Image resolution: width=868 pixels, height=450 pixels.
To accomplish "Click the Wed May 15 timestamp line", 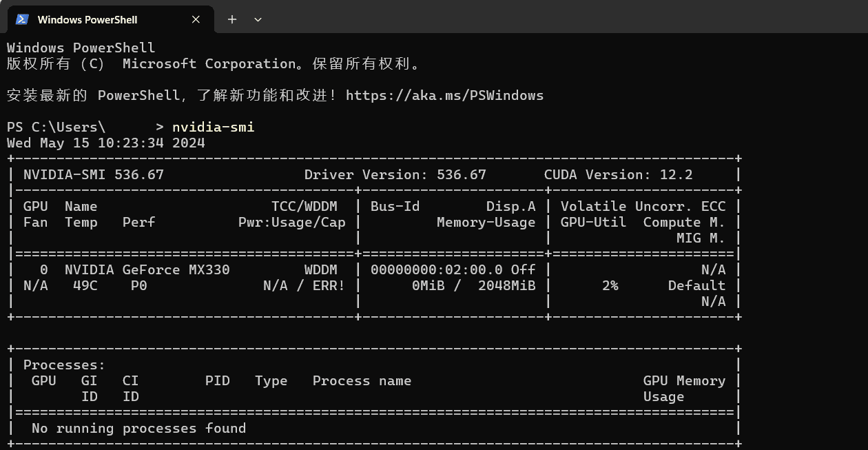I will (x=105, y=143).
